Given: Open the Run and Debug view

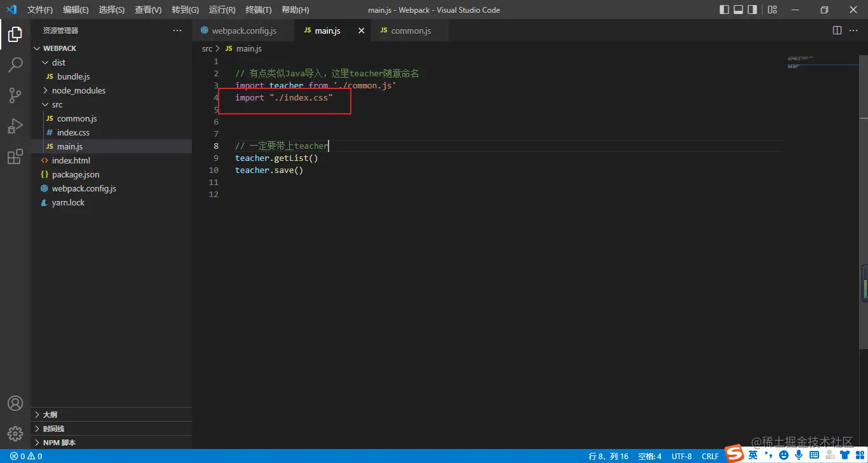Looking at the screenshot, I should pos(15,126).
